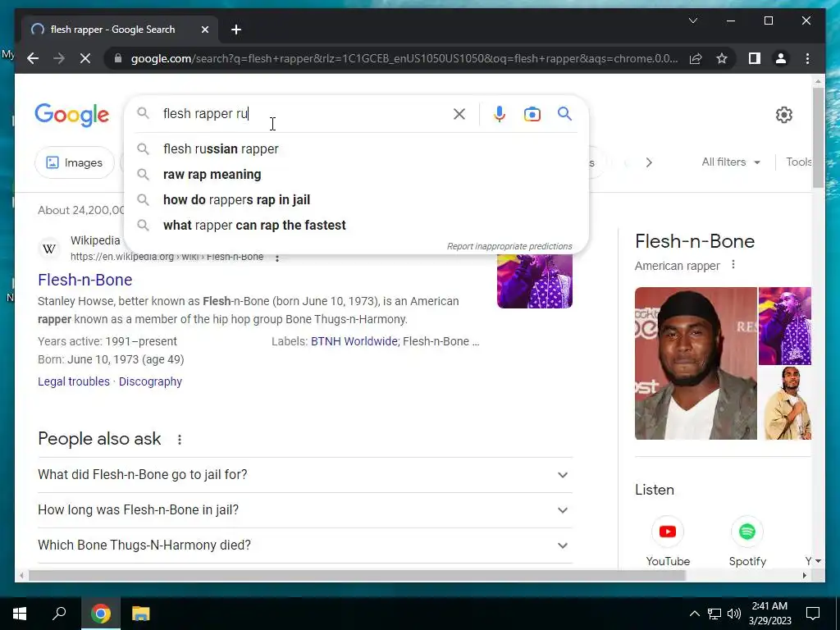The height and width of the screenshot is (630, 840).
Task: Listen on Spotify icon
Action: tap(747, 532)
